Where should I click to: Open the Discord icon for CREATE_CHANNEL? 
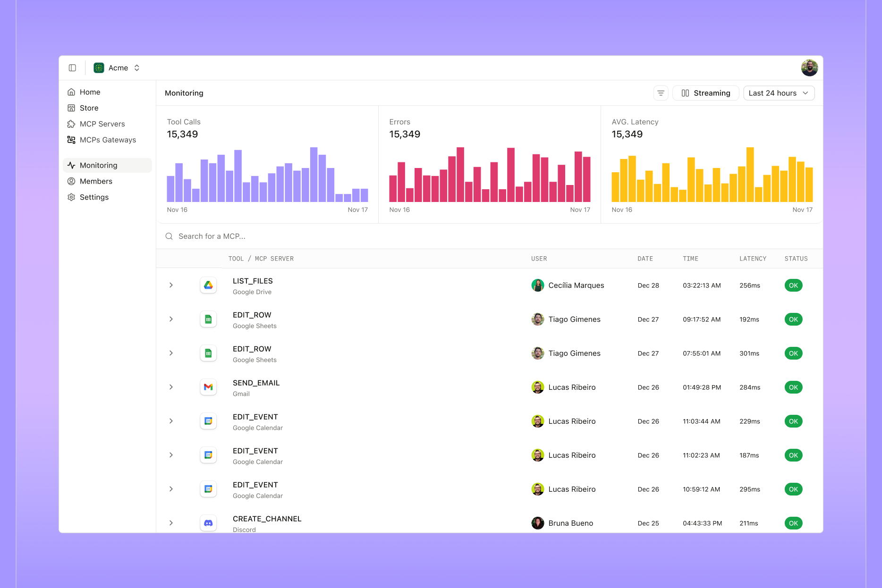[x=208, y=523]
